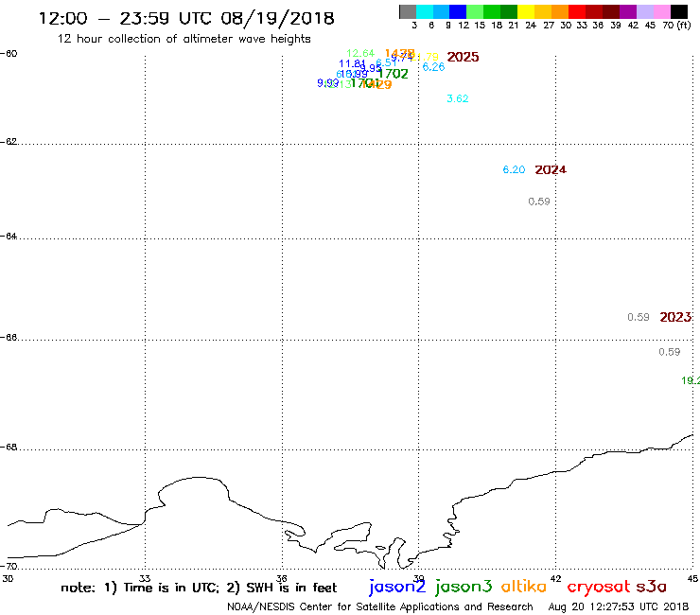Click the "-62" latitude axis label
The image size is (700, 615).
pos(9,142)
